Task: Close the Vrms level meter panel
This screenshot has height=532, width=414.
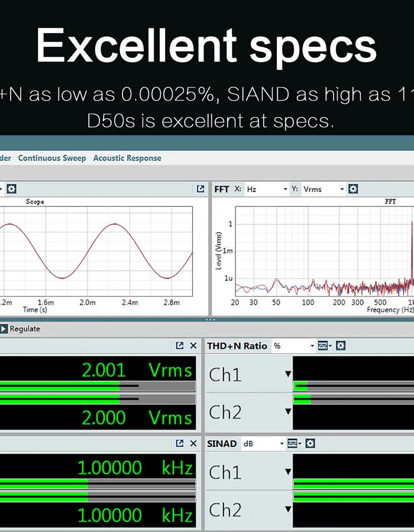Action: pyautogui.click(x=193, y=346)
